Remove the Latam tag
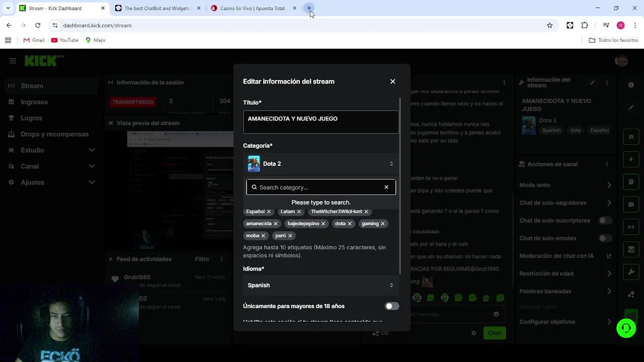Screen dimensions: 644x362 (299, 212)
